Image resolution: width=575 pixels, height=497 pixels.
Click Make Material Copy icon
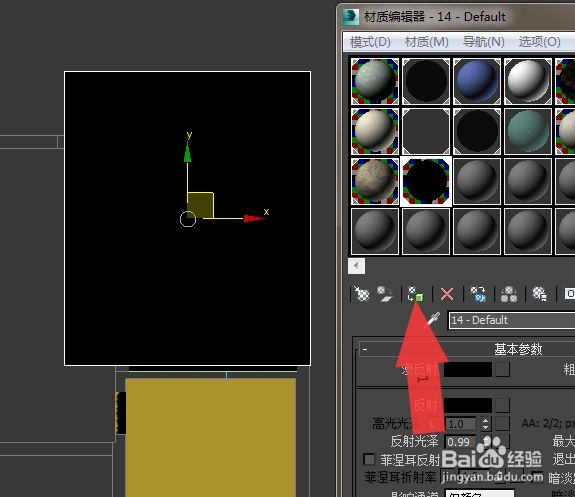click(478, 294)
